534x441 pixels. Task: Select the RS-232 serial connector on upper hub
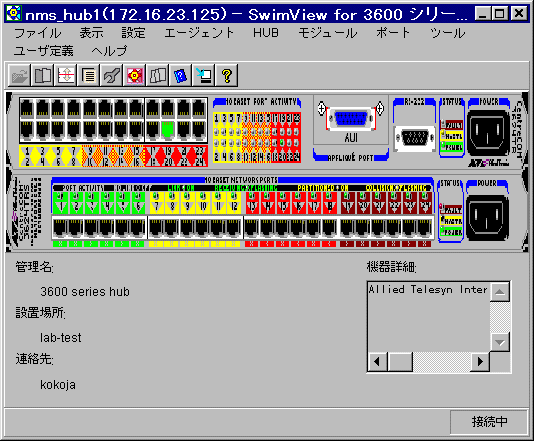pyautogui.click(x=414, y=139)
